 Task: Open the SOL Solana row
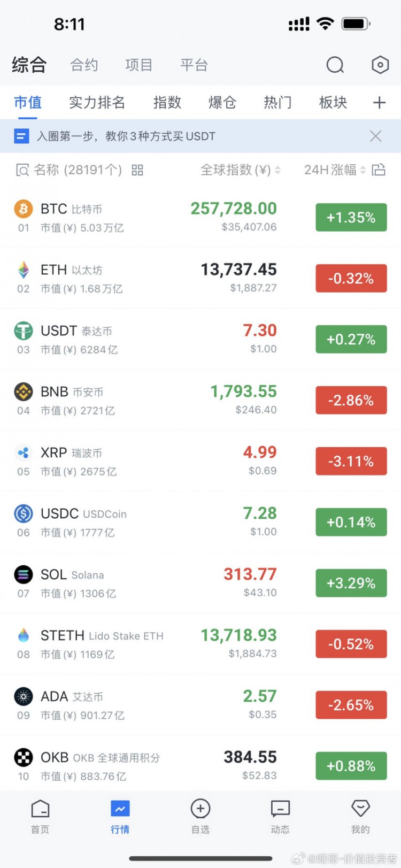[x=200, y=583]
